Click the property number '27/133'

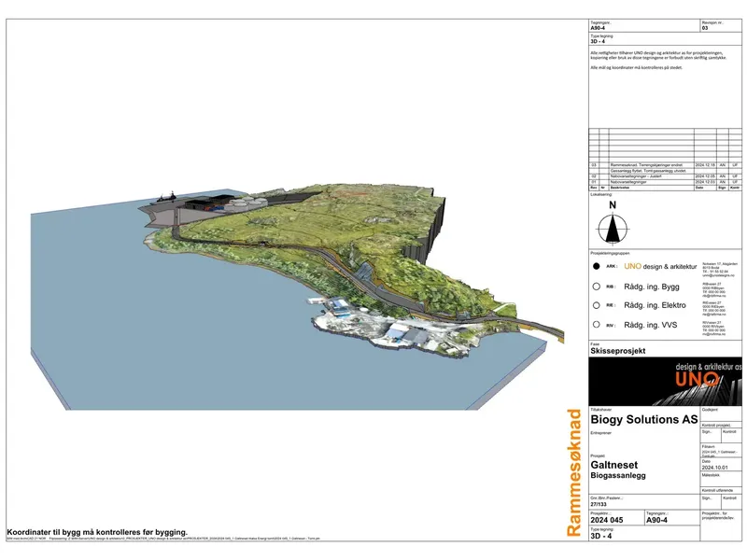(599, 504)
